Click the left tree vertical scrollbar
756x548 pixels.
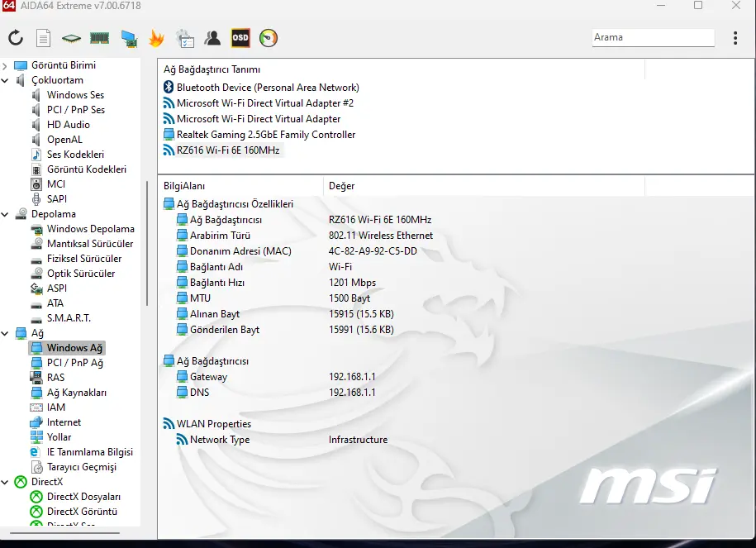(x=146, y=244)
